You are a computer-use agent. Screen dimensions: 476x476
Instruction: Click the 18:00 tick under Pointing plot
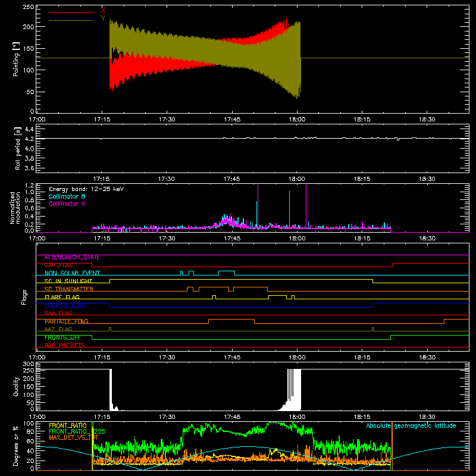pos(297,120)
